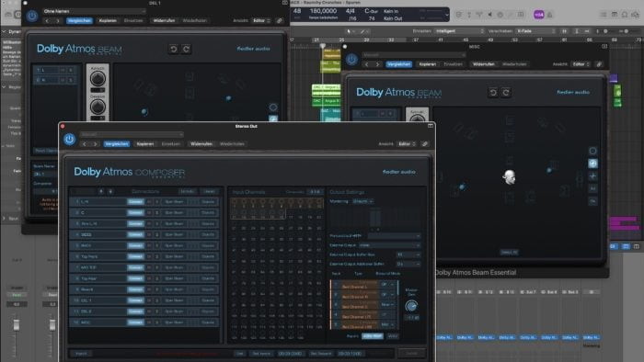Screen dimensions: 644x362
Task: Click Connect button for the BEDS row
Action: point(135,234)
